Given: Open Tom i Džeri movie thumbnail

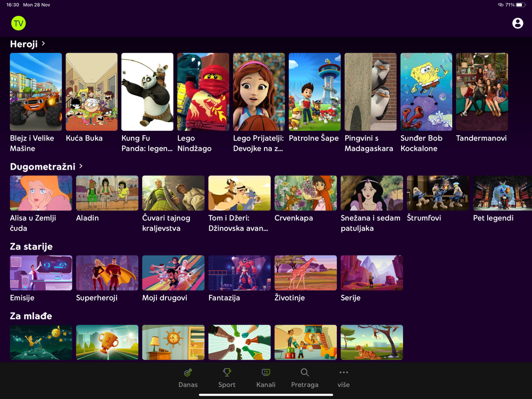Looking at the screenshot, I should click(239, 193).
